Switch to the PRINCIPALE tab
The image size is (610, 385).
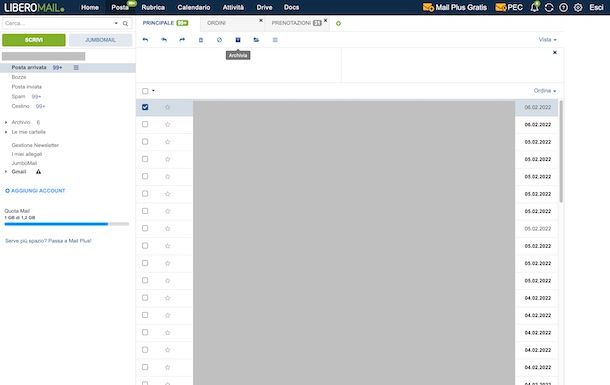[165, 23]
